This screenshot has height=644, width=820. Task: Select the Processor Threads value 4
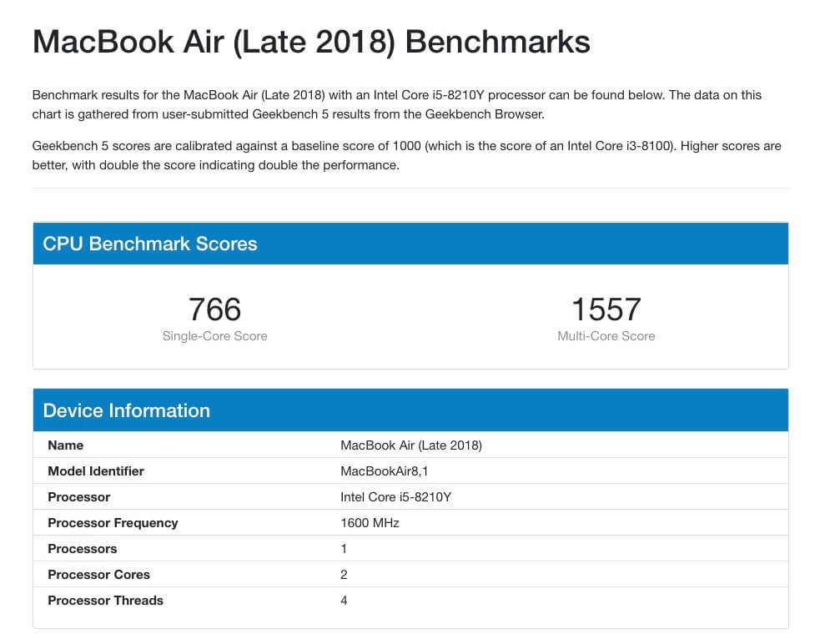point(344,601)
